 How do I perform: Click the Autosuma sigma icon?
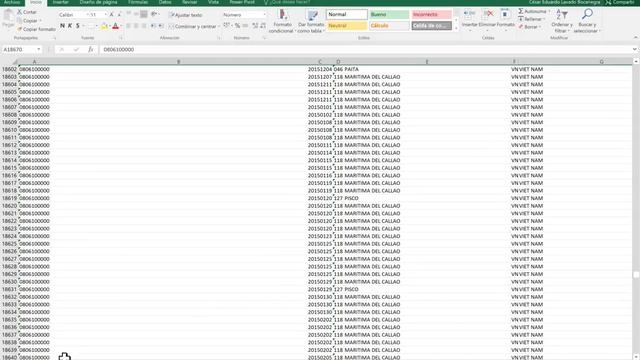click(x=521, y=11)
